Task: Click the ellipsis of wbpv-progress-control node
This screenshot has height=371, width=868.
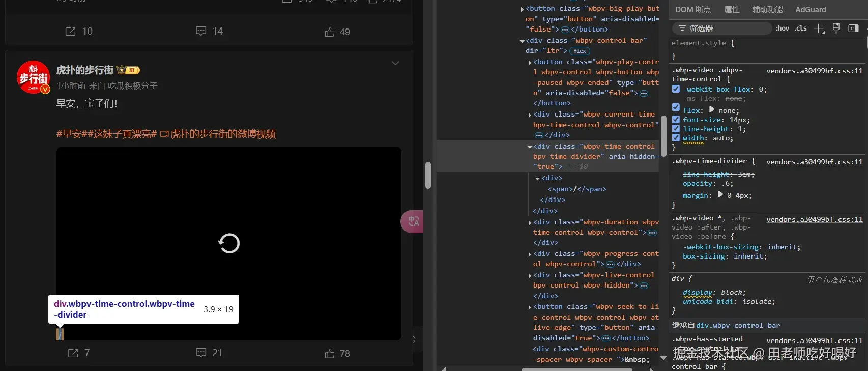Action: 610,264
